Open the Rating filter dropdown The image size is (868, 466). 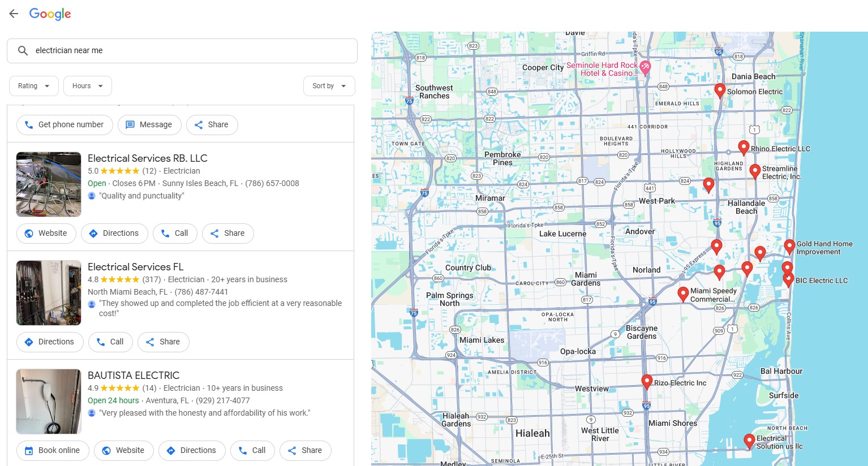pos(34,86)
